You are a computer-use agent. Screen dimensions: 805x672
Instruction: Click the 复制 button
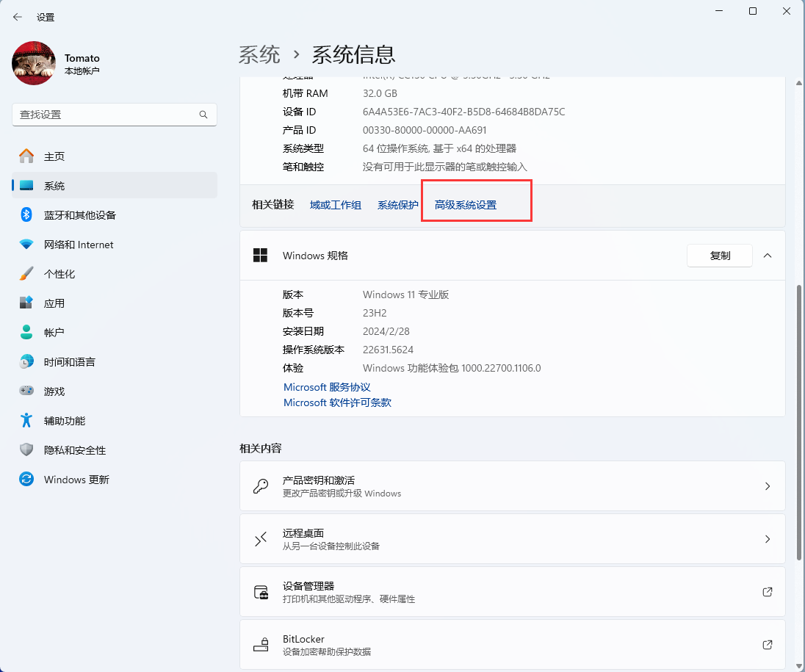(x=719, y=256)
